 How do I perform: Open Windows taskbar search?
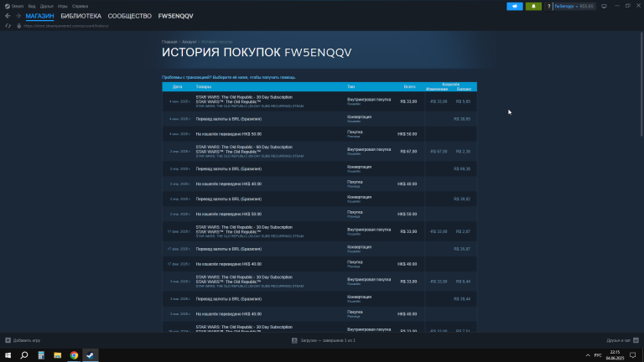24,355
